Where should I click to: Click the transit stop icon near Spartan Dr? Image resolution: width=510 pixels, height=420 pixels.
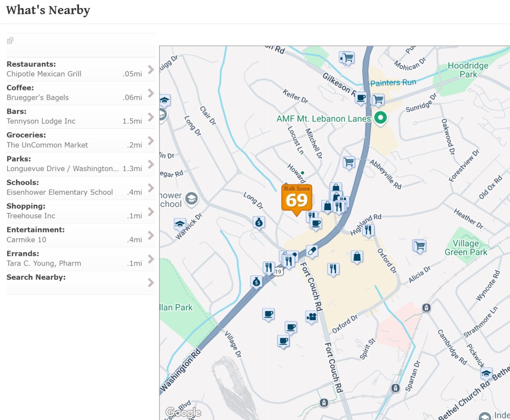[395, 388]
